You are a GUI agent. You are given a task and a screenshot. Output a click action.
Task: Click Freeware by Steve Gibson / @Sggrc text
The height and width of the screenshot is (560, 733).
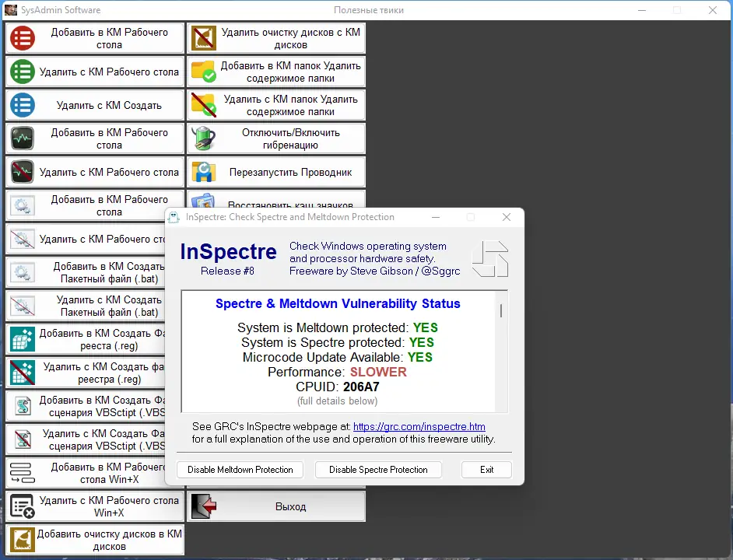374,271
